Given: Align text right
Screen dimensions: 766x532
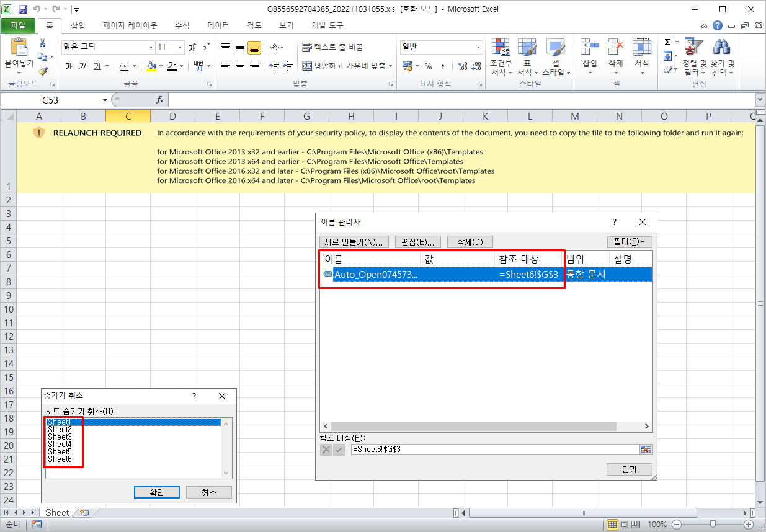Looking at the screenshot, I should 254,66.
